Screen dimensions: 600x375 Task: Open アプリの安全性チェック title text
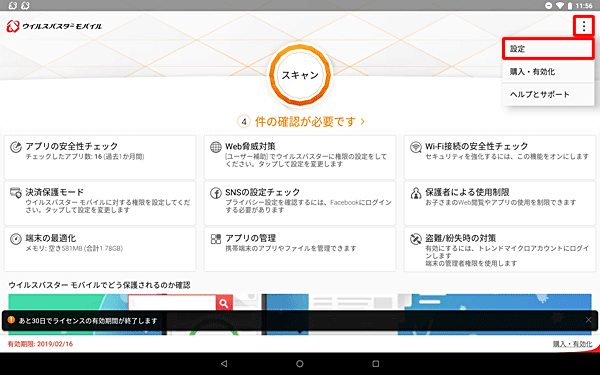click(72, 146)
